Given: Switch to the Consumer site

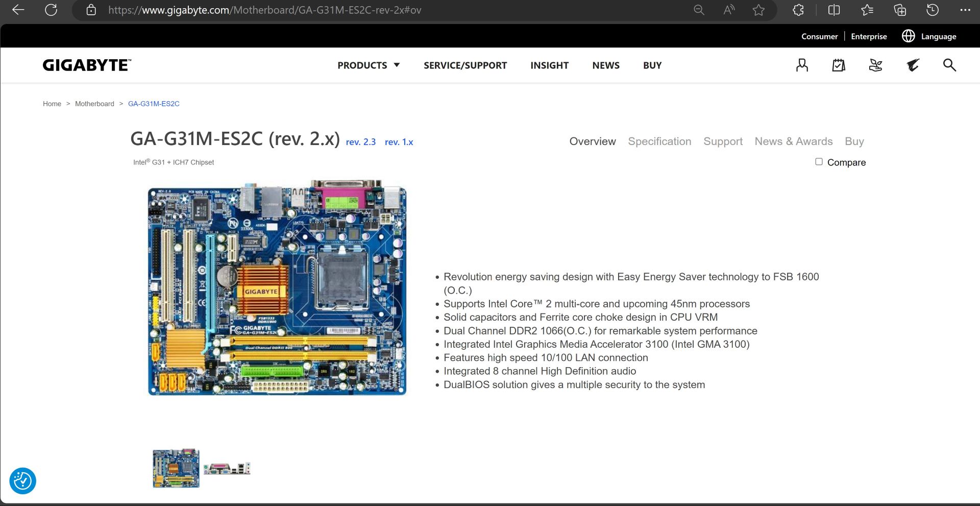Looking at the screenshot, I should click(x=819, y=36).
